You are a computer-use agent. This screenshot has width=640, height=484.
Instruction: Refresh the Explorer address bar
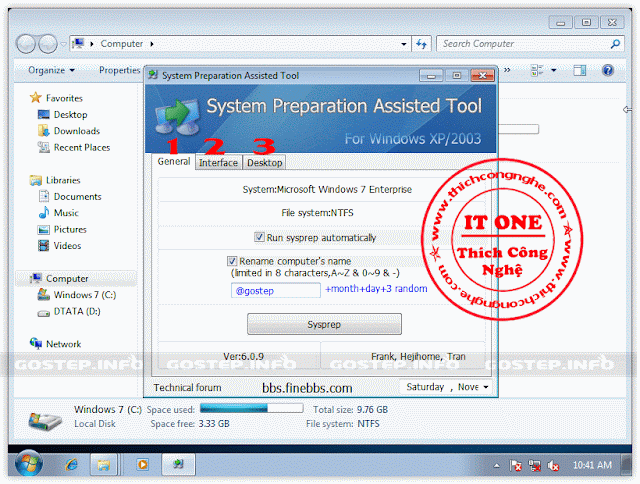[421, 44]
